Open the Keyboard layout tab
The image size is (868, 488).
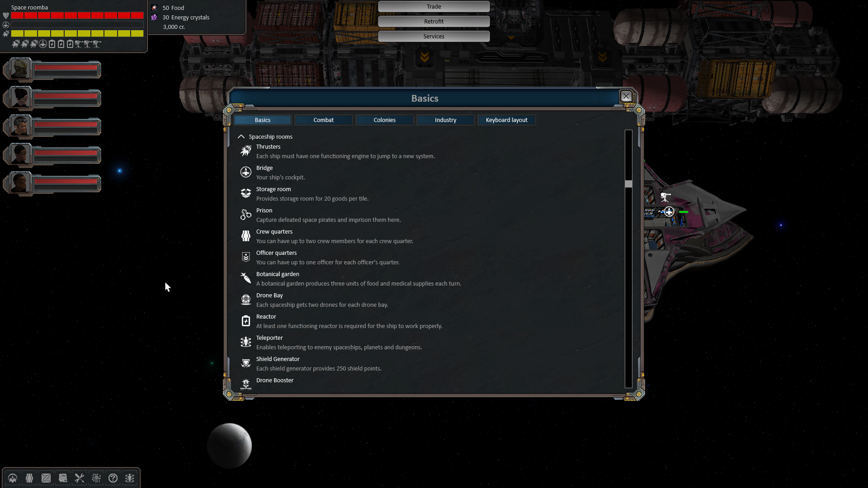point(507,120)
